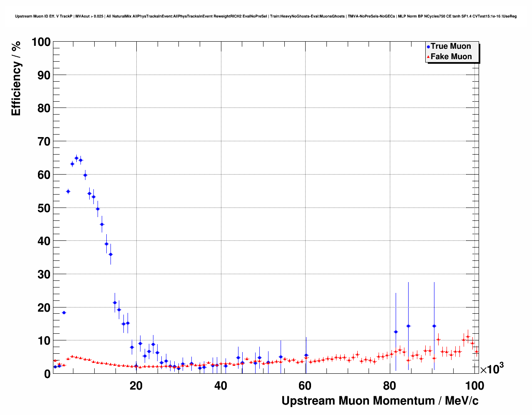Click the x-axis tick label 40
The width and height of the screenshot is (532, 415).
(221, 386)
